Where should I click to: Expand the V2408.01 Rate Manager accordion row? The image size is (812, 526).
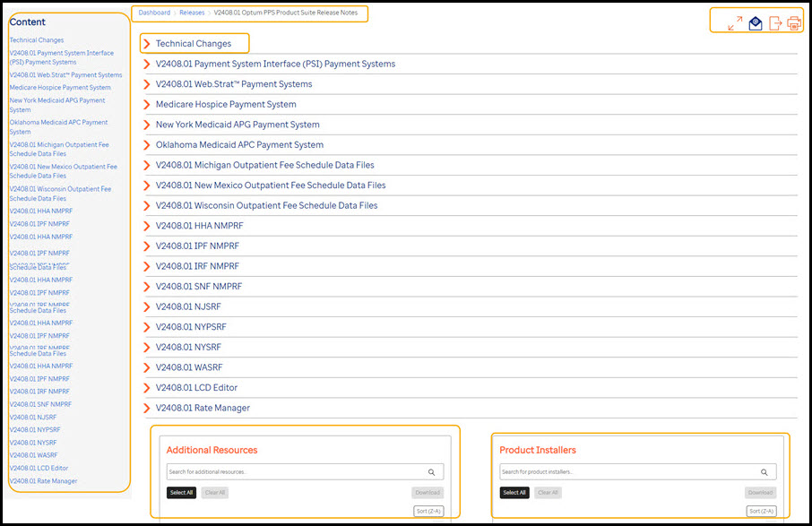(471, 408)
